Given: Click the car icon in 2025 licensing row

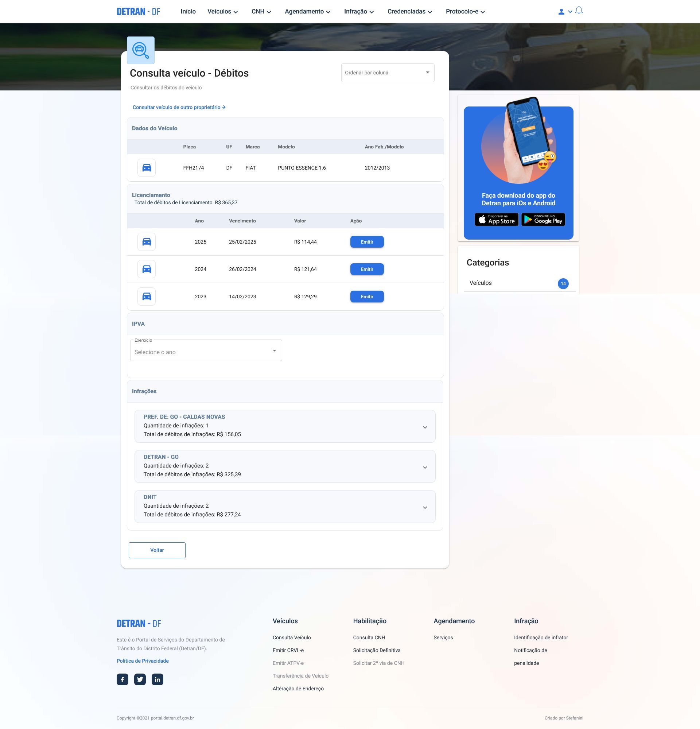Looking at the screenshot, I should click(147, 242).
